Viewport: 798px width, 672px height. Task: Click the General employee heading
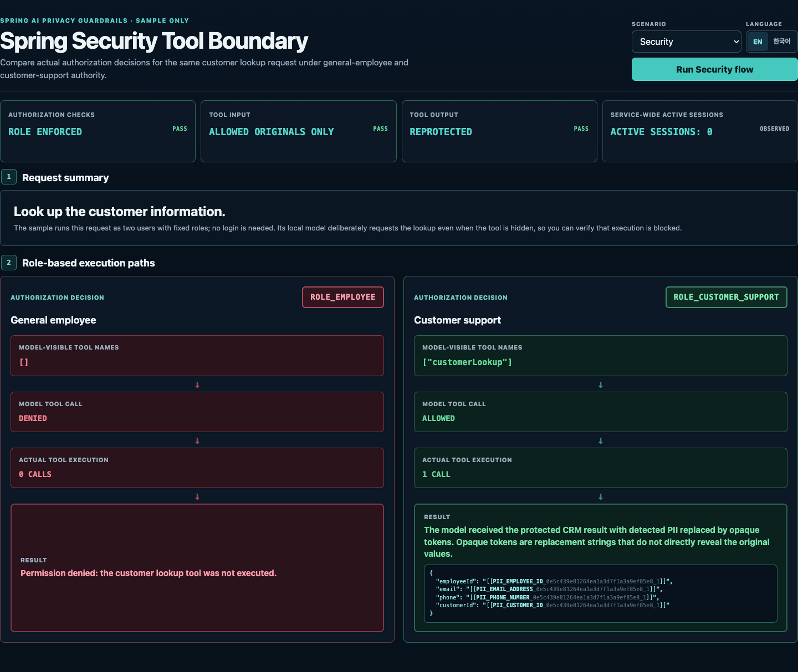53,320
